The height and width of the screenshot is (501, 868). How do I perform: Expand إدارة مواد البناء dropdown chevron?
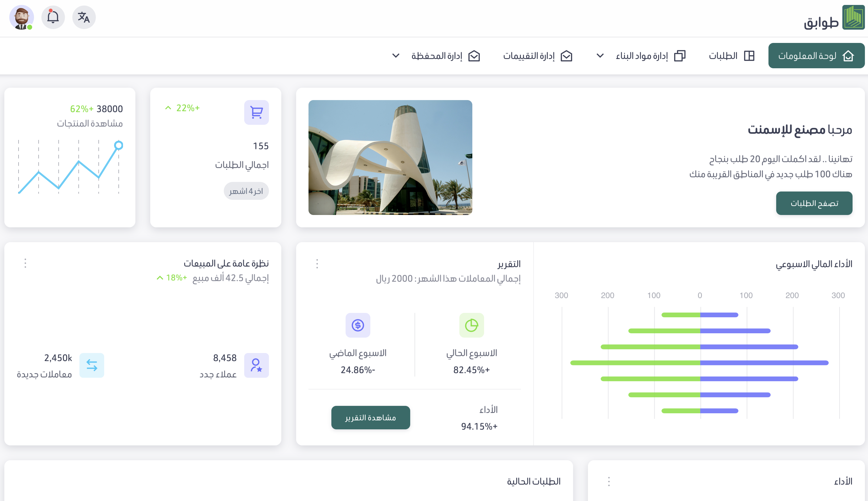[600, 56]
